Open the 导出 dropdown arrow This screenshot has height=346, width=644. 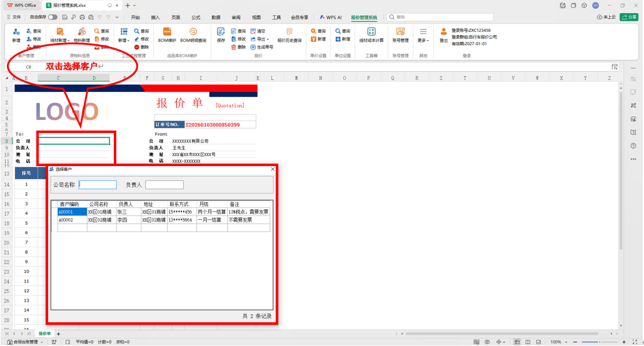click(x=268, y=39)
